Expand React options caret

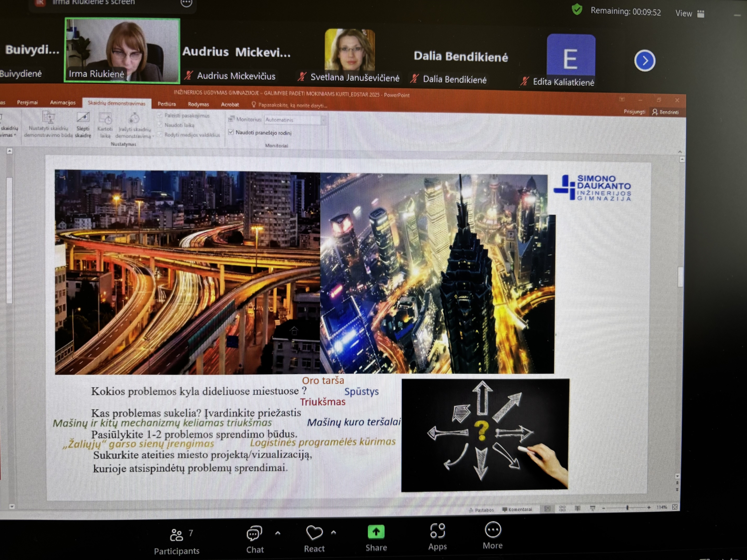[x=333, y=533]
